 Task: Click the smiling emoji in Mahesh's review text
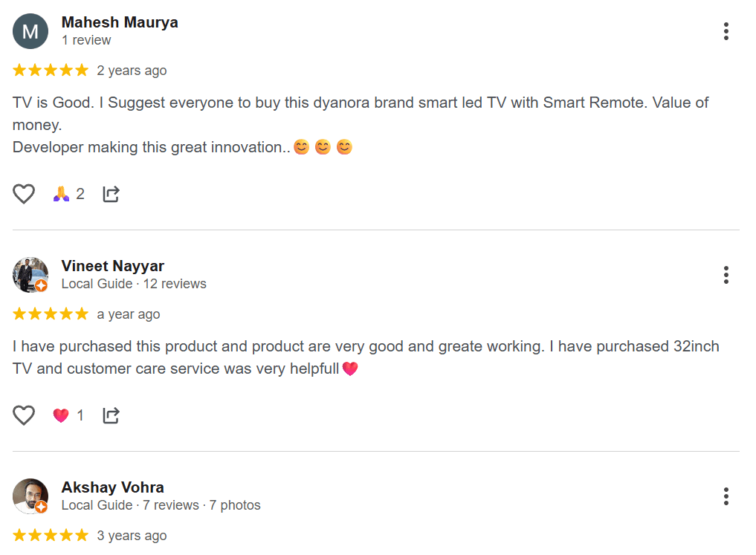(x=301, y=147)
